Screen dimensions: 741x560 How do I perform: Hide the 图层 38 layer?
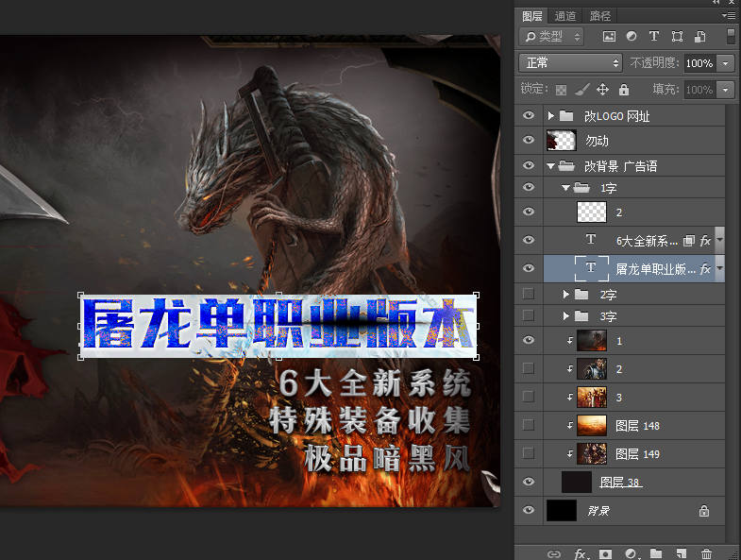click(529, 482)
